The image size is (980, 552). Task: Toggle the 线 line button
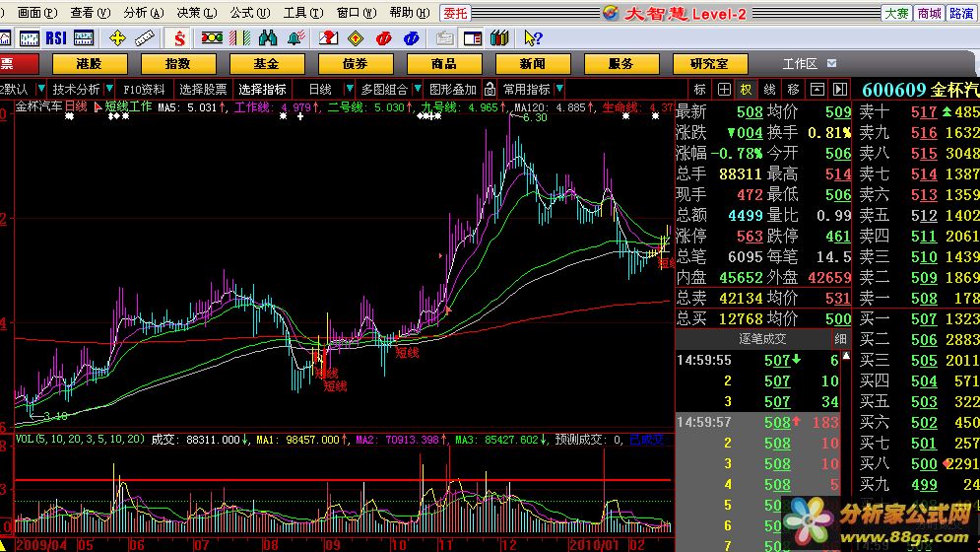pos(770,90)
